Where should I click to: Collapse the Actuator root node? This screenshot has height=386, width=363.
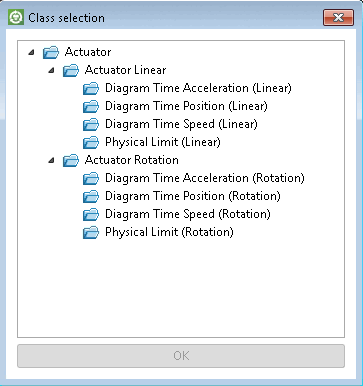pos(31,52)
